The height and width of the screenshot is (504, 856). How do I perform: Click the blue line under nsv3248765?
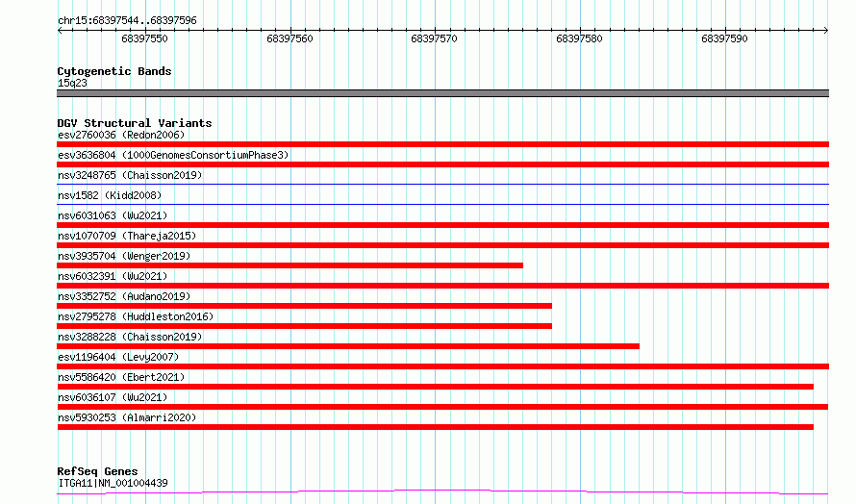[442, 184]
